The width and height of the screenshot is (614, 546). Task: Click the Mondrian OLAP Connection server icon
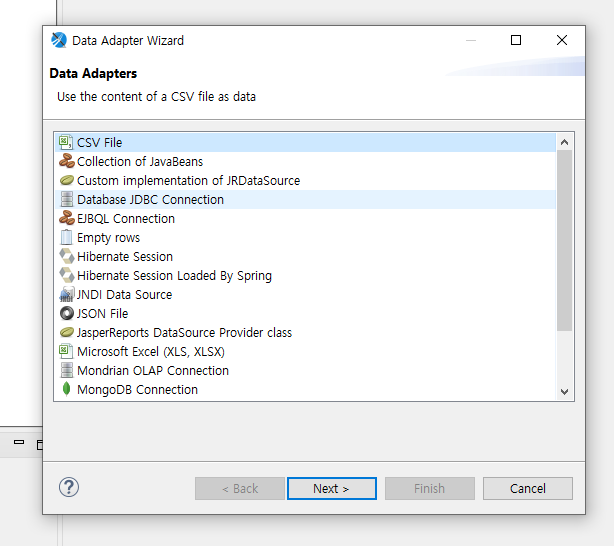coord(67,370)
